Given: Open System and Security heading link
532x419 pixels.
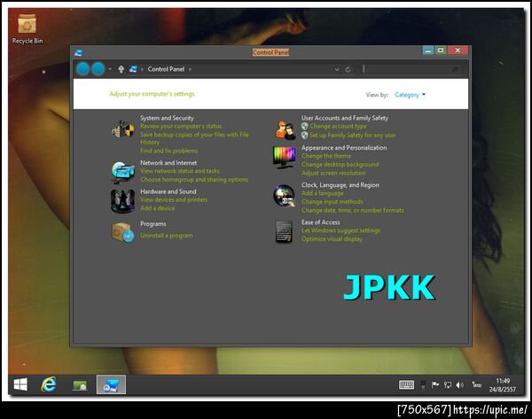Looking at the screenshot, I should 167,118.
